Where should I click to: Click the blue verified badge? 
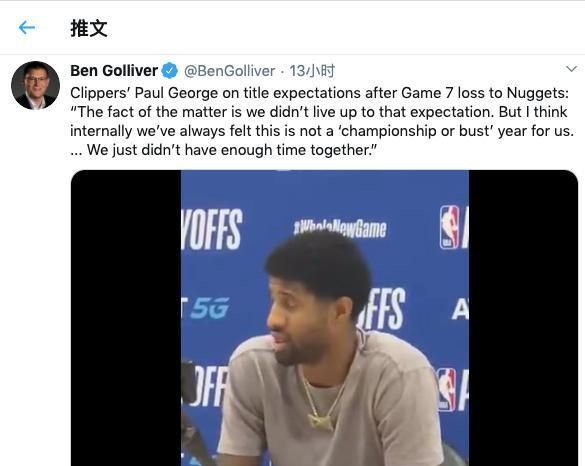click(x=170, y=71)
